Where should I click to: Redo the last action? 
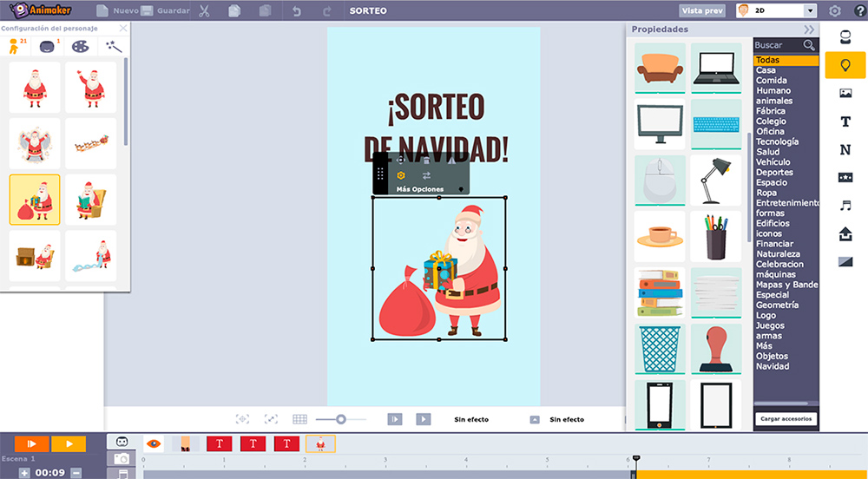point(327,11)
